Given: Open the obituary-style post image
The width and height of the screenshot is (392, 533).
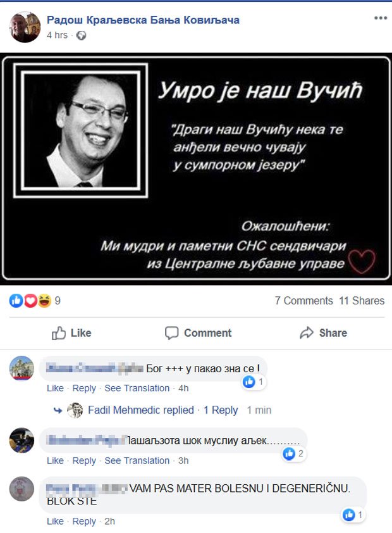Looking at the screenshot, I should pyautogui.click(x=196, y=168).
